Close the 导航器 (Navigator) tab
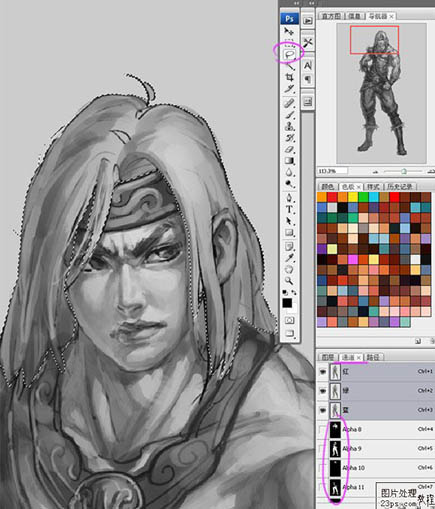The image size is (435, 509). click(x=391, y=16)
